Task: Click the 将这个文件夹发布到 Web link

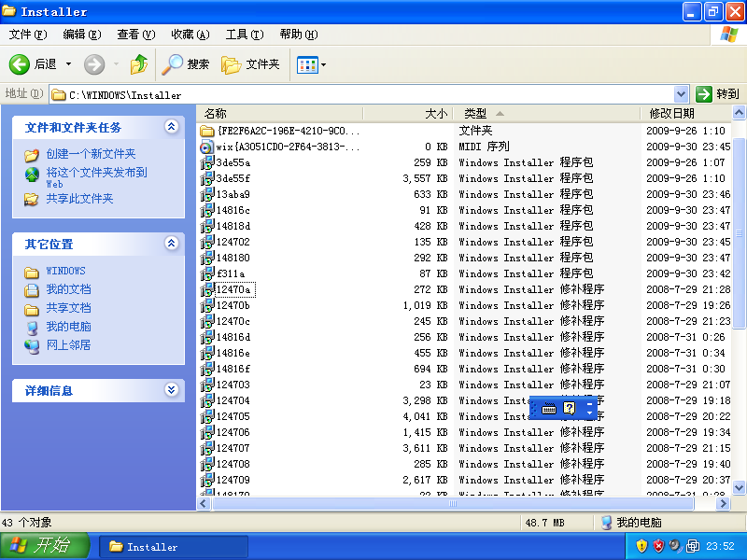Action: coord(97,177)
